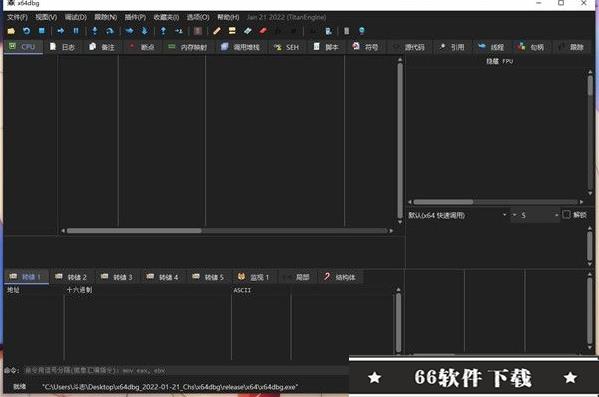Open the calling convention dropdown (x64 快速调用)
Screen dimensions: 599x397
(x=458, y=215)
